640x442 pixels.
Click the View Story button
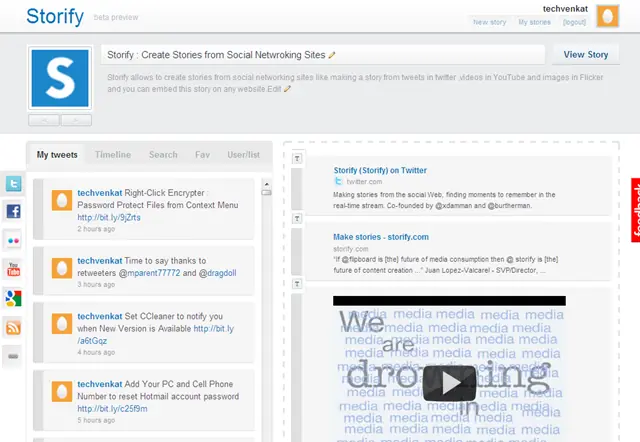point(586,55)
